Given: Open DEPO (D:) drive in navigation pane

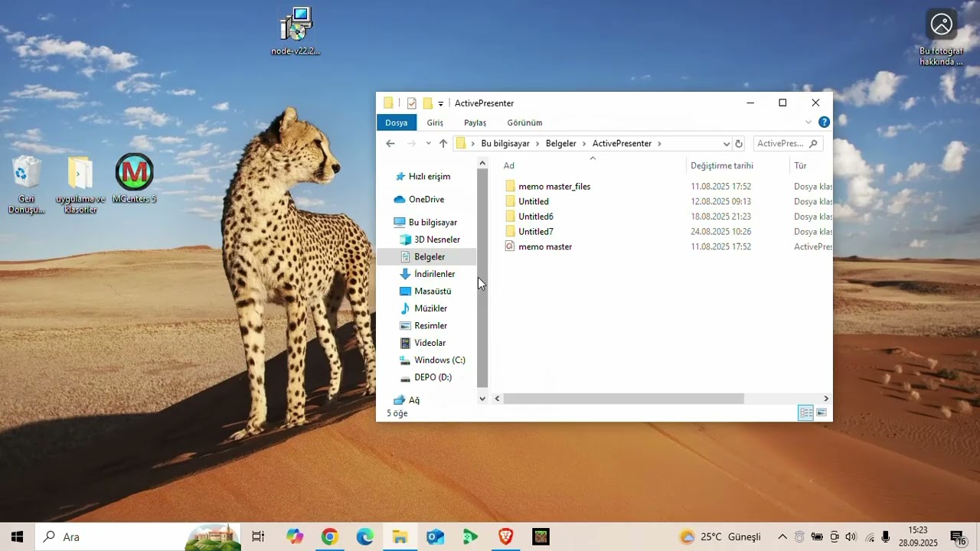Looking at the screenshot, I should point(426,377).
